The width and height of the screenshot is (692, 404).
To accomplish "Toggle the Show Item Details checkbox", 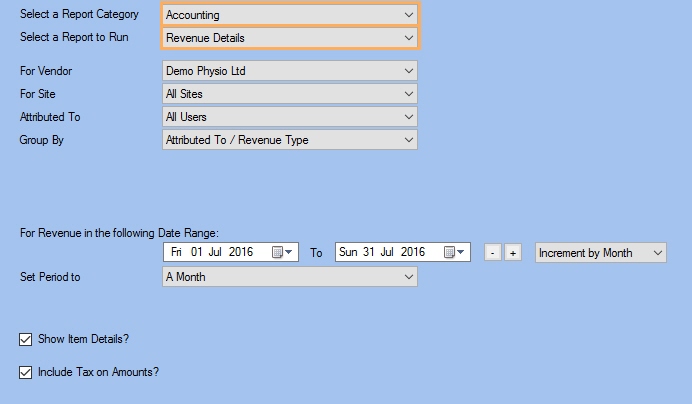I will 26,340.
